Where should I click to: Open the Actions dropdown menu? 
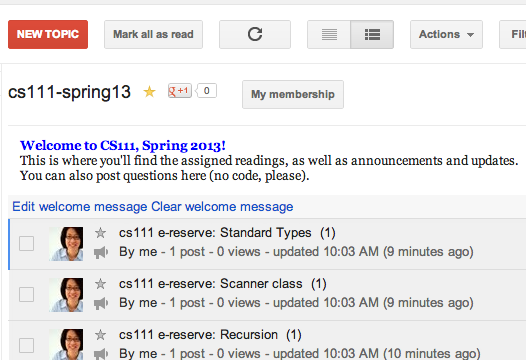[446, 34]
